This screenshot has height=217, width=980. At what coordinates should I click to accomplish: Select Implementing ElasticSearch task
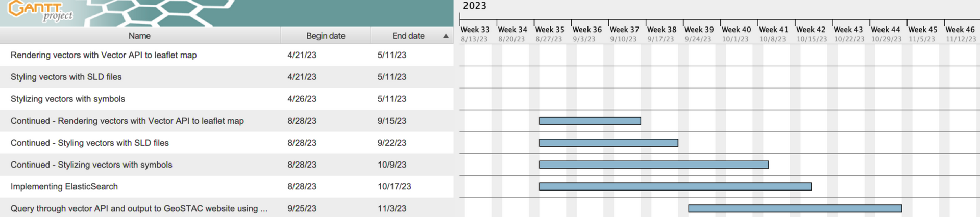click(227, 186)
